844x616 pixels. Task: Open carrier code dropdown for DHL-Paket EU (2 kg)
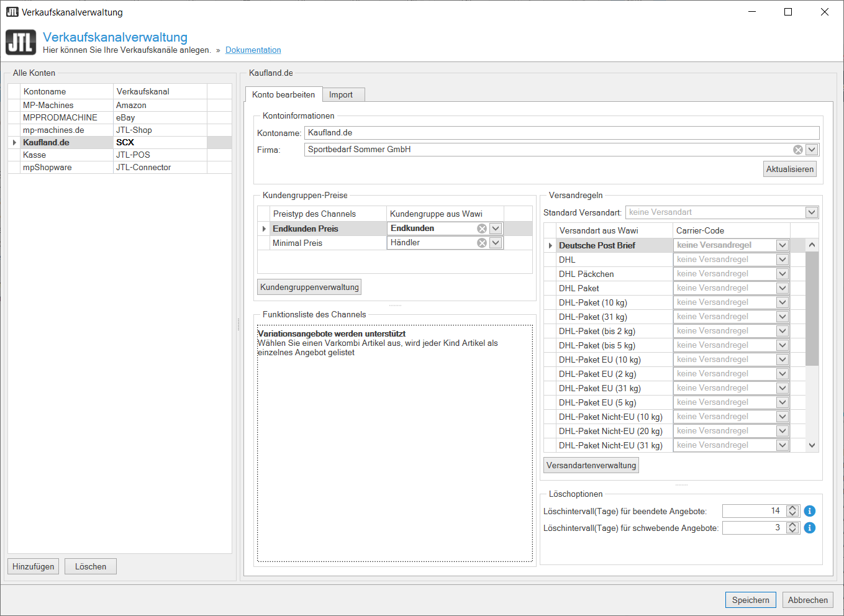pos(783,374)
